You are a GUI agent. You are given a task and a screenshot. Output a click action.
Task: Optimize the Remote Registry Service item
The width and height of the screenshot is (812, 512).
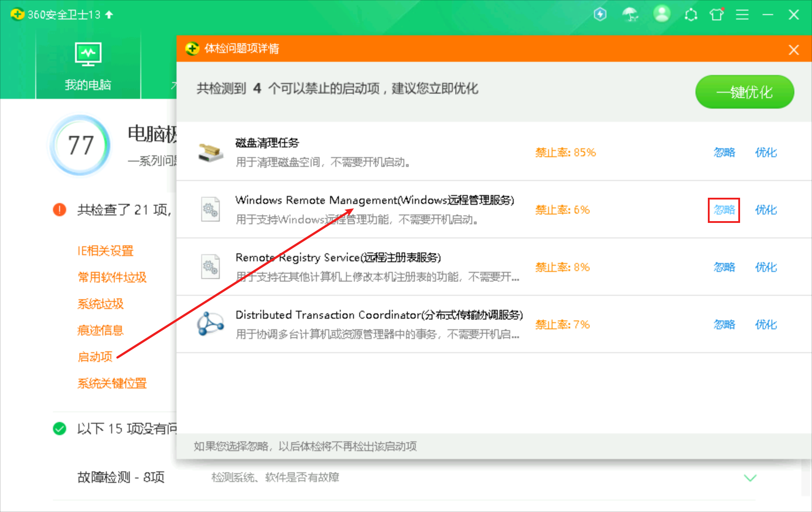point(766,267)
